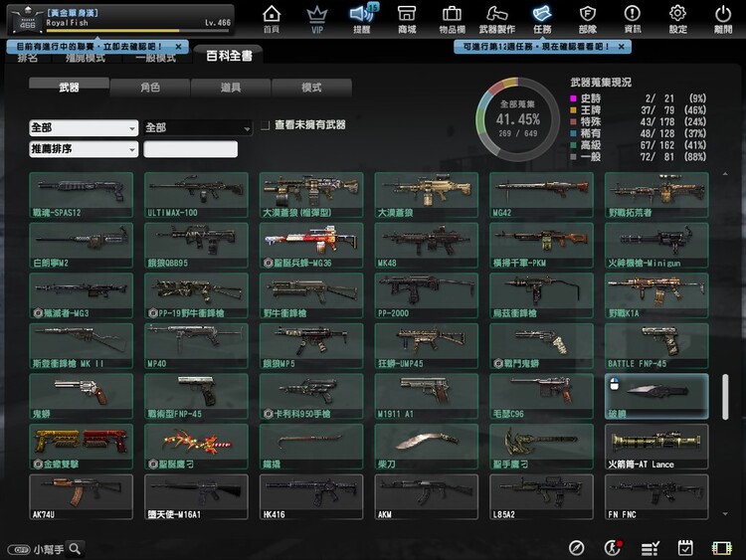The image size is (746, 560).
Task: Click the magenta 史詩 color swatch
Action: [573, 98]
